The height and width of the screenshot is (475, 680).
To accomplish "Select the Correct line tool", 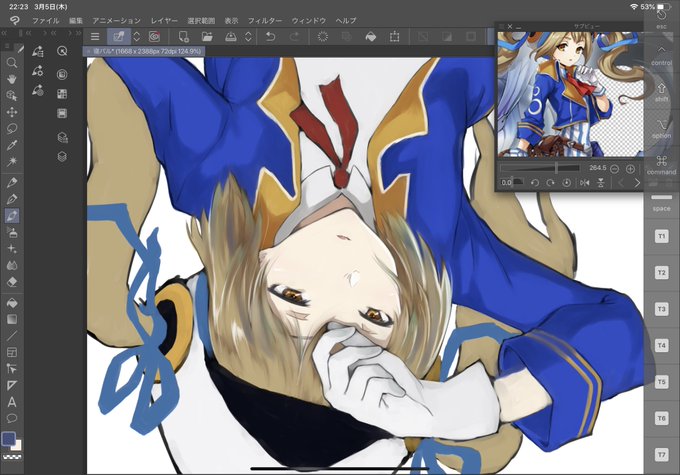I will point(12,369).
